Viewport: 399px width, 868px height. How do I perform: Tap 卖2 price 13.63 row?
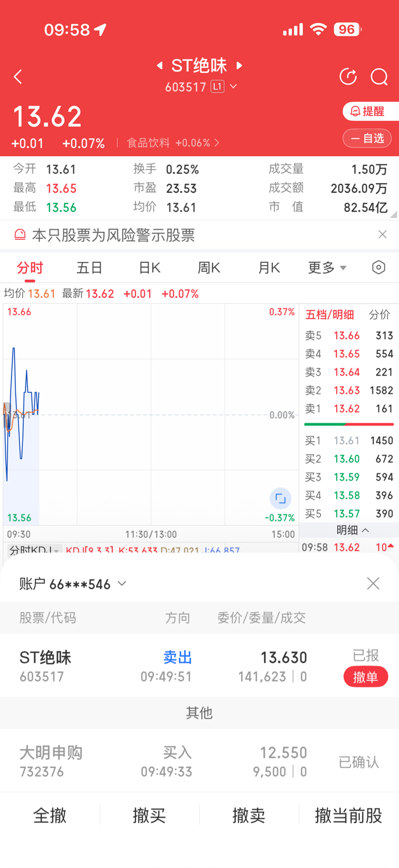349,390
